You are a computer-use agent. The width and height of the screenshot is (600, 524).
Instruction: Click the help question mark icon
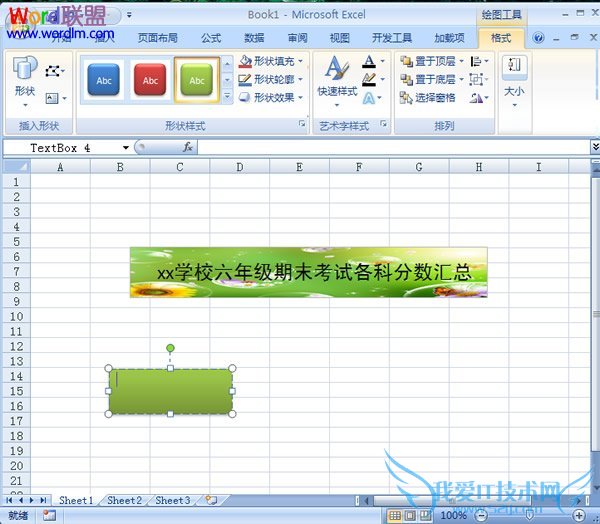[x=538, y=38]
